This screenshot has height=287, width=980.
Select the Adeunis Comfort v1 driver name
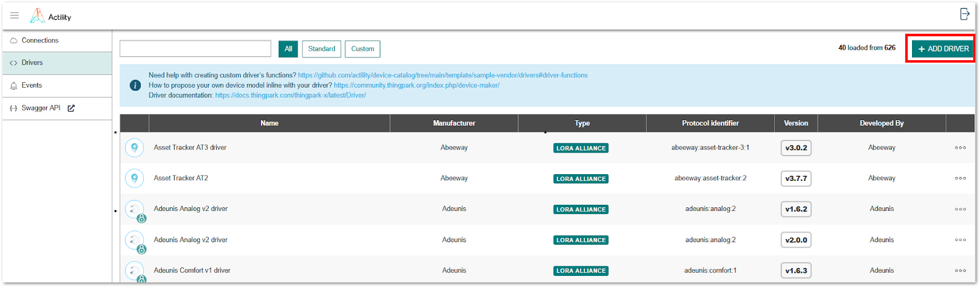coord(192,270)
